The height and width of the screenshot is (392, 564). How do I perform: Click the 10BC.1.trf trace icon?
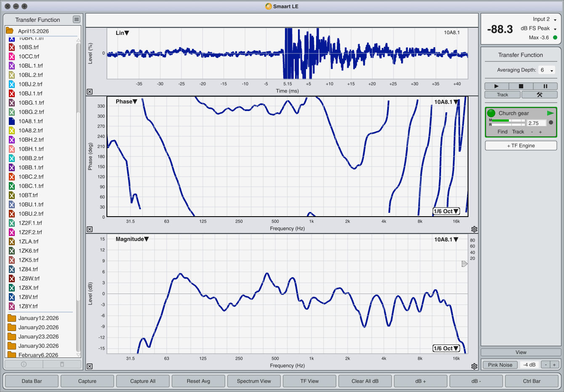click(x=12, y=186)
